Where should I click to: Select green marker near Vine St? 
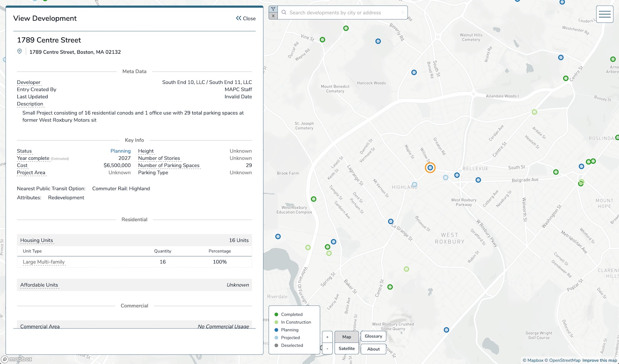click(322, 40)
